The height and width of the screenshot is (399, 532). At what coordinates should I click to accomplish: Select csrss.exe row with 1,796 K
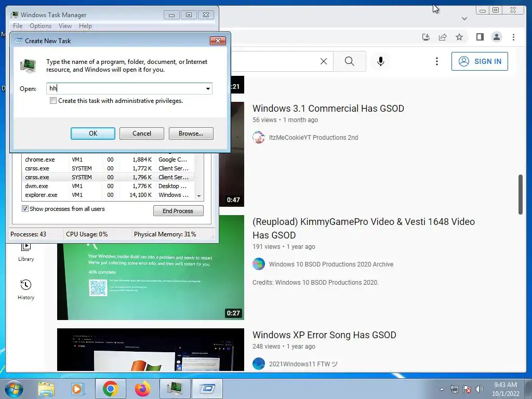click(108, 177)
